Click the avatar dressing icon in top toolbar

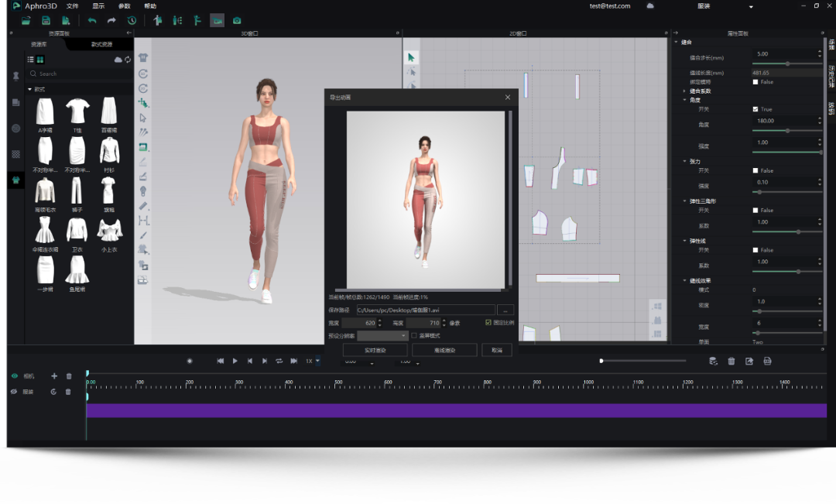coord(157,21)
